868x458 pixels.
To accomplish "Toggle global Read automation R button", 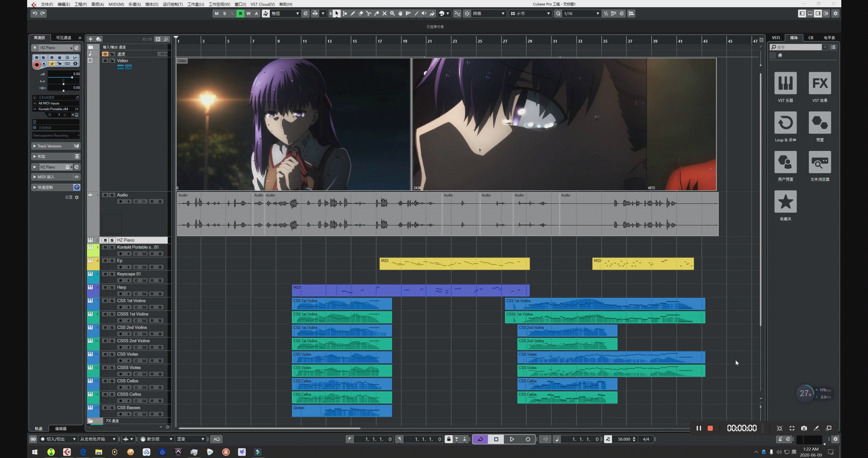I will point(240,14).
